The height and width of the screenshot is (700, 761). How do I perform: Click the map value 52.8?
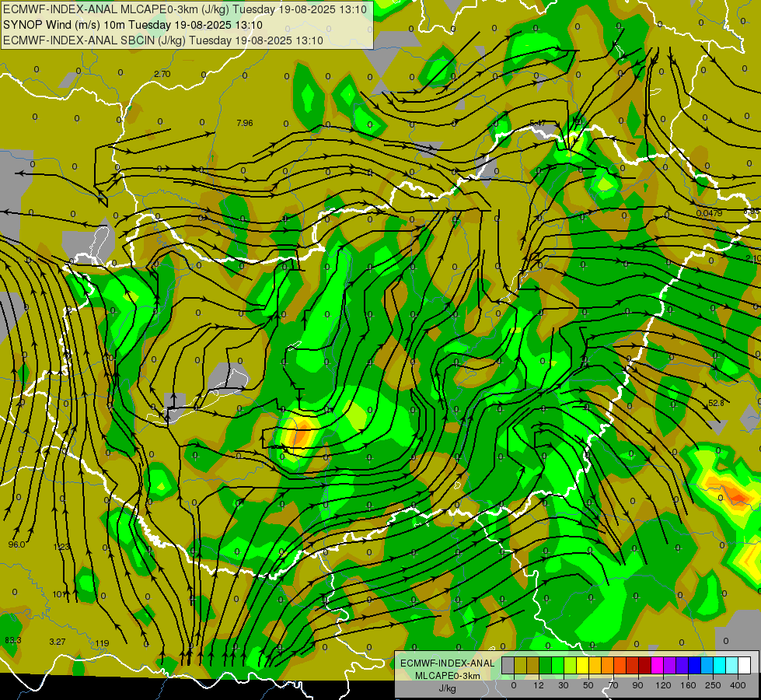pos(716,403)
